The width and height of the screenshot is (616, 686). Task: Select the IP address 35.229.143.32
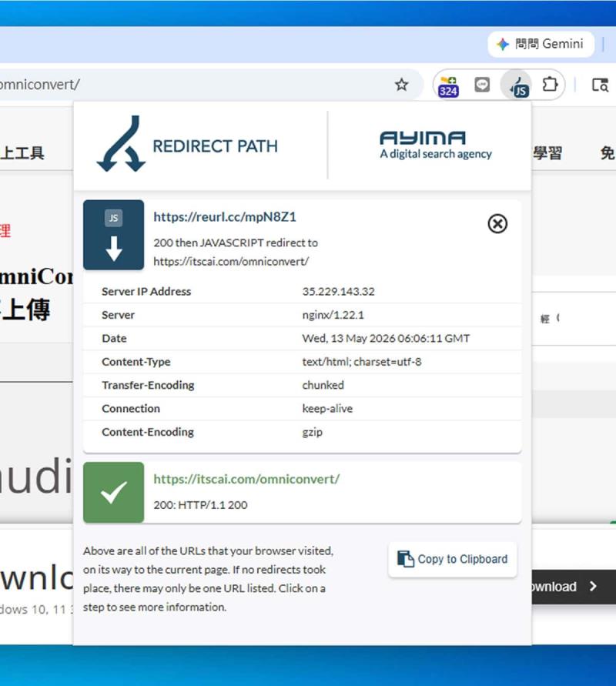coord(338,291)
